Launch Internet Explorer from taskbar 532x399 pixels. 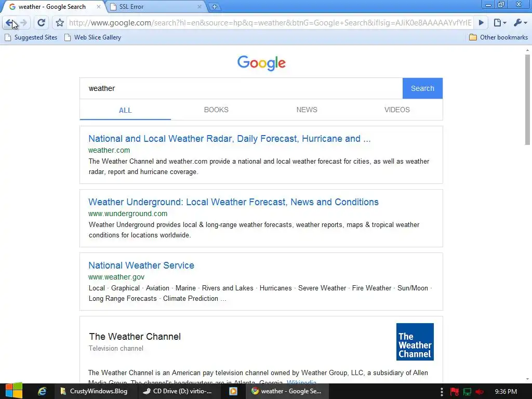[42, 391]
